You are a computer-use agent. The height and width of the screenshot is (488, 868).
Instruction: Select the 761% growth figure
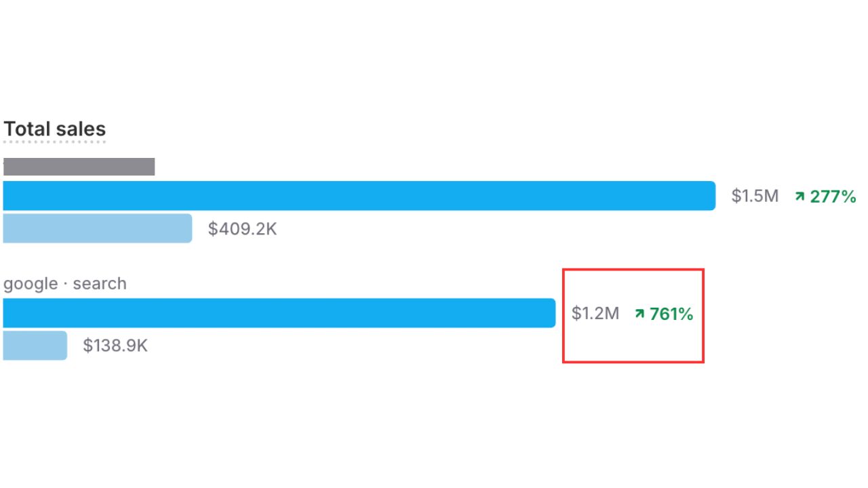671,314
